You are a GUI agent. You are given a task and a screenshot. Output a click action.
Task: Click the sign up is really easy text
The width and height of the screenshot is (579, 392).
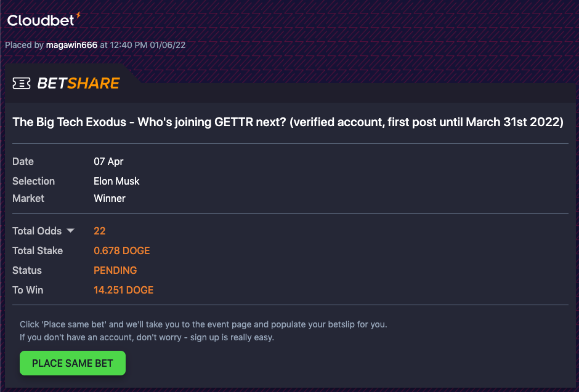(x=232, y=337)
